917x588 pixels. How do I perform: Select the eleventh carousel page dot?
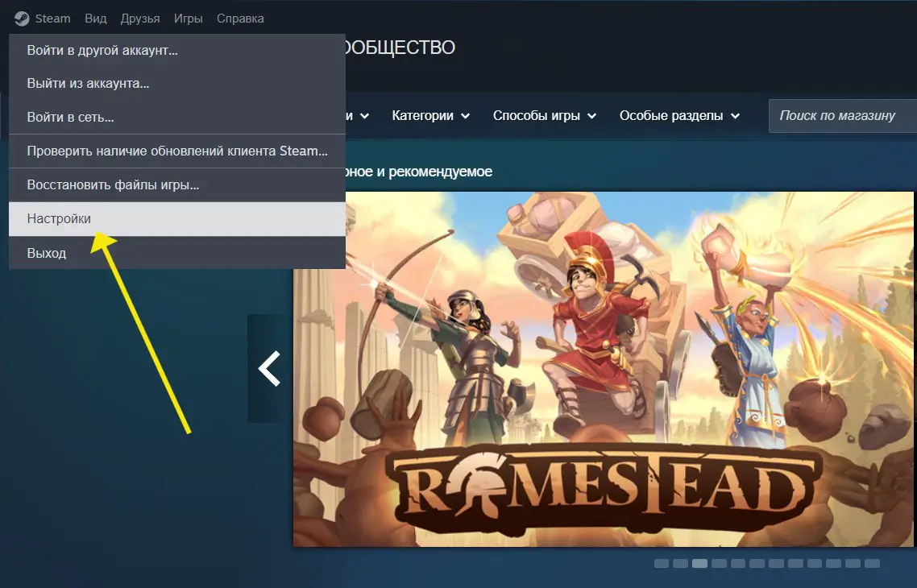tap(853, 564)
